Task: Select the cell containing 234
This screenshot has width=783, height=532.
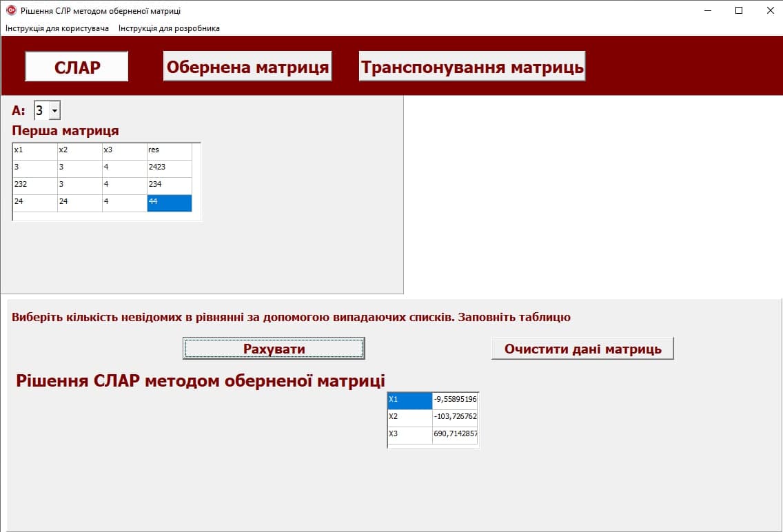Action: (x=170, y=185)
